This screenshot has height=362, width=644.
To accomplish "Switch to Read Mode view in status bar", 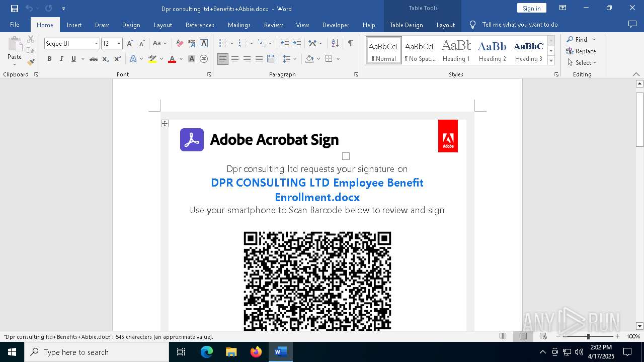I will [x=503, y=336].
